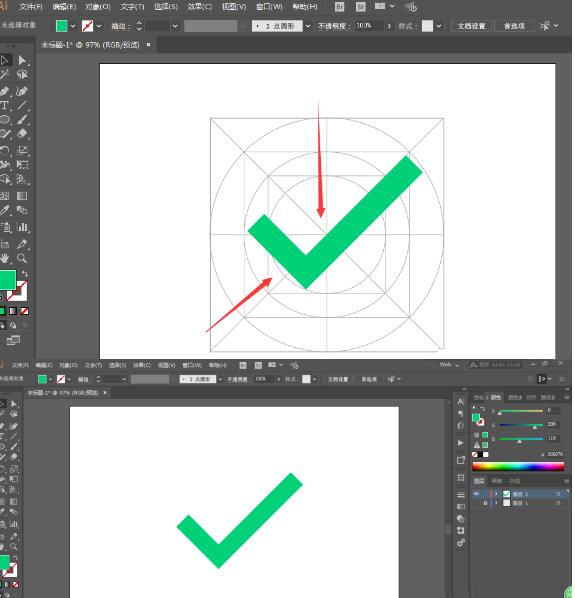Click the color spectrum bar in Color panel
575x598 pixels.
(518, 466)
